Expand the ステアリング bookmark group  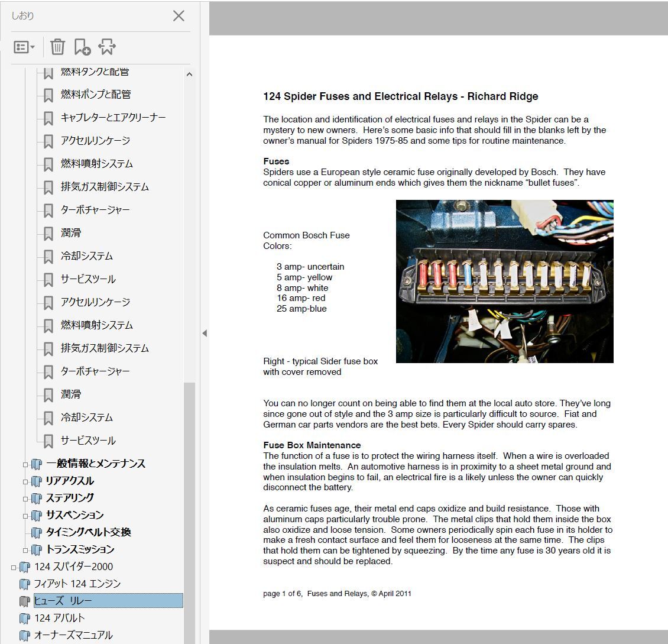point(25,499)
